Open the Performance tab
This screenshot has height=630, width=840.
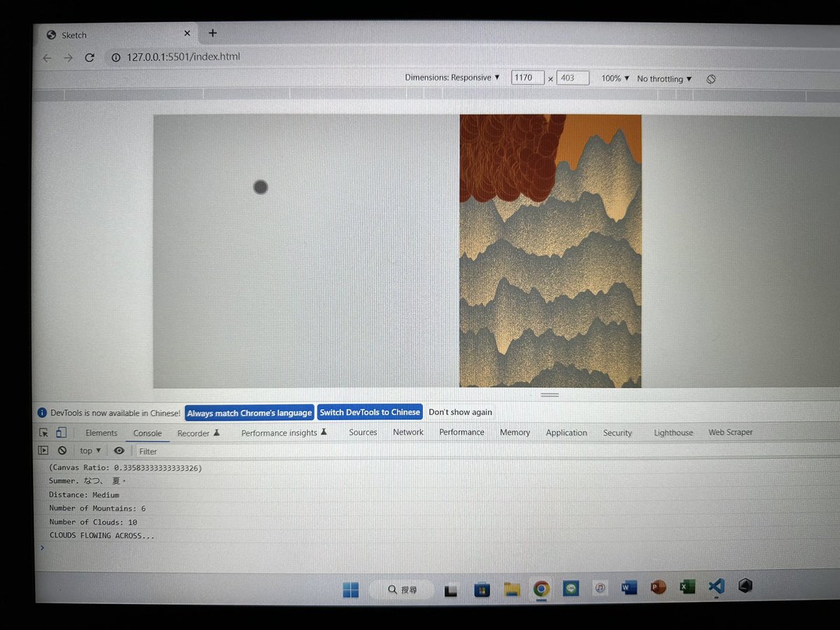(462, 433)
